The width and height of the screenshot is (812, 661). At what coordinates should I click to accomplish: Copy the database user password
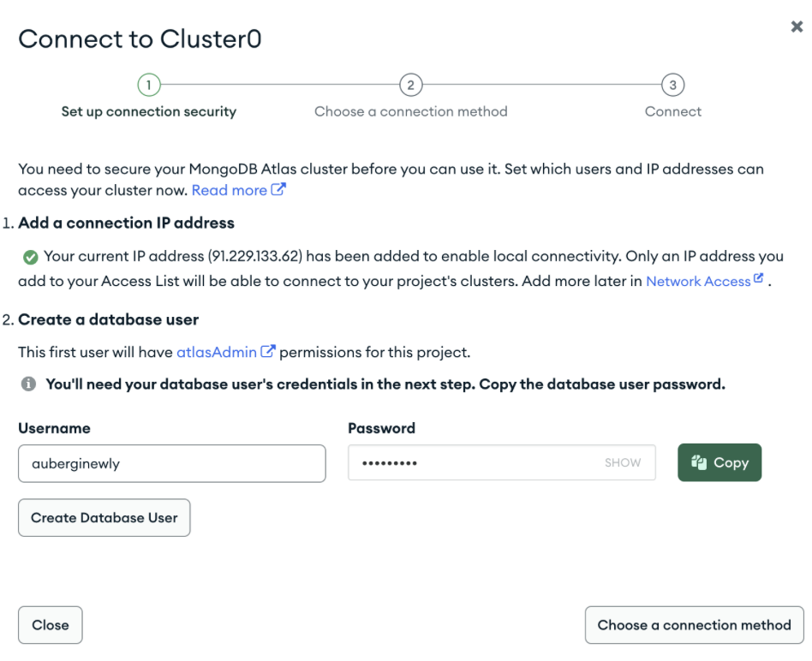(719, 462)
